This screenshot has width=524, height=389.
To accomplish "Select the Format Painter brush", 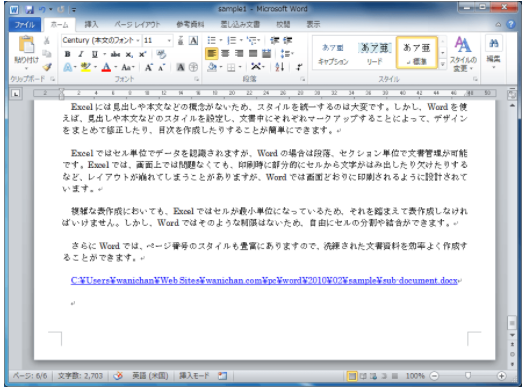I will pos(47,67).
